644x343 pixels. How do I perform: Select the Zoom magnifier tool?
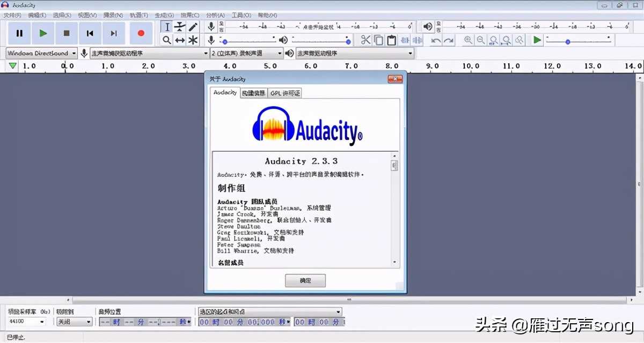[x=167, y=40]
